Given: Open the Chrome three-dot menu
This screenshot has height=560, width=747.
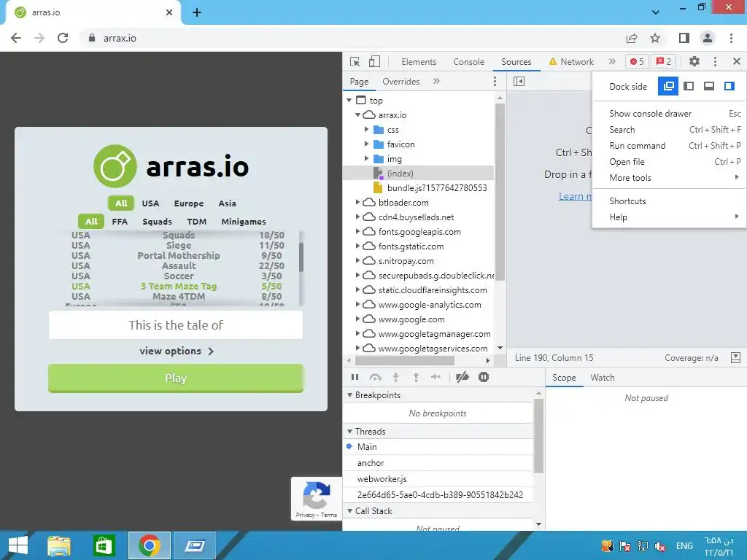Looking at the screenshot, I should 731,38.
